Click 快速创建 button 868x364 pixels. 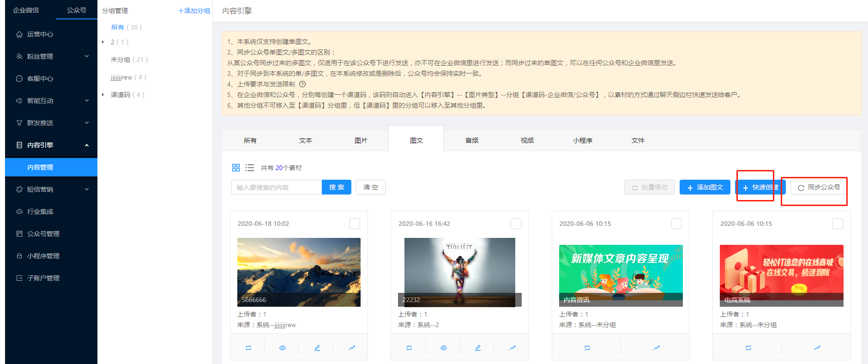[760, 187]
